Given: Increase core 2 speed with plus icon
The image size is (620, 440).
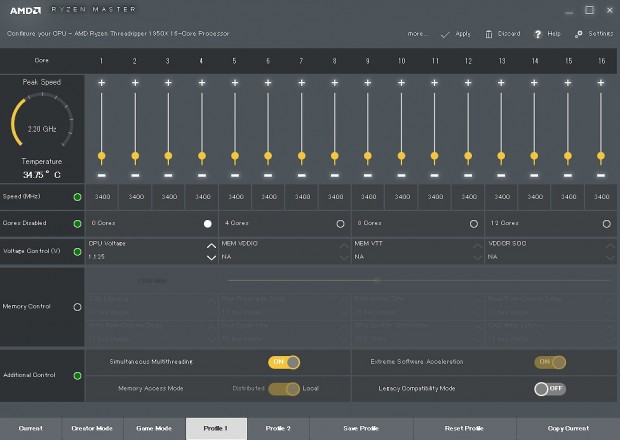Looking at the screenshot, I should (x=135, y=83).
